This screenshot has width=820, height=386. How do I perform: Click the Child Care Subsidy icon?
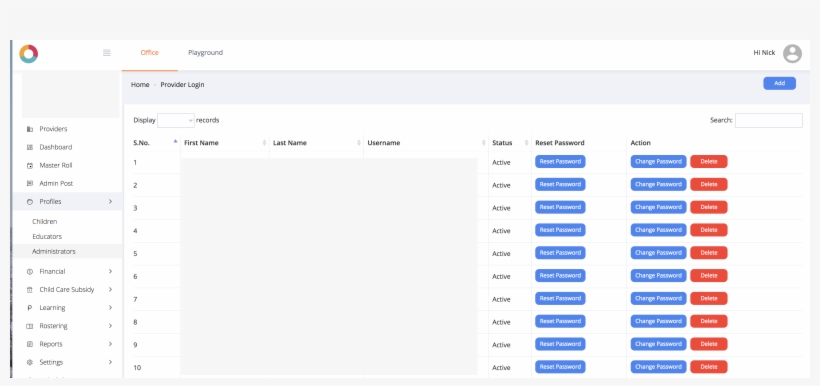pos(30,290)
